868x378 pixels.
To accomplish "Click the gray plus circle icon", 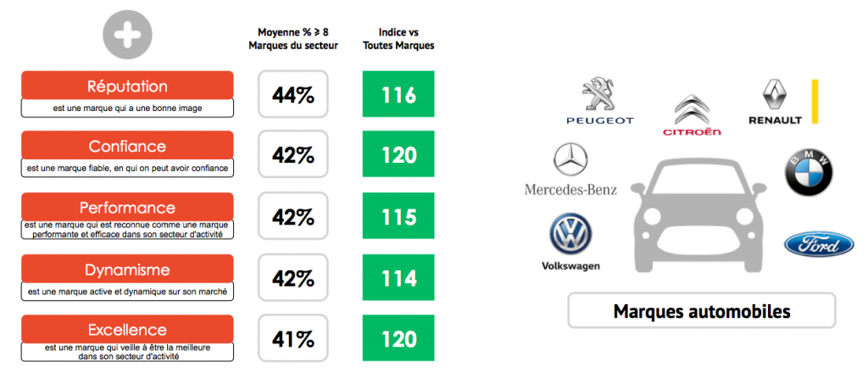I will tap(127, 35).
